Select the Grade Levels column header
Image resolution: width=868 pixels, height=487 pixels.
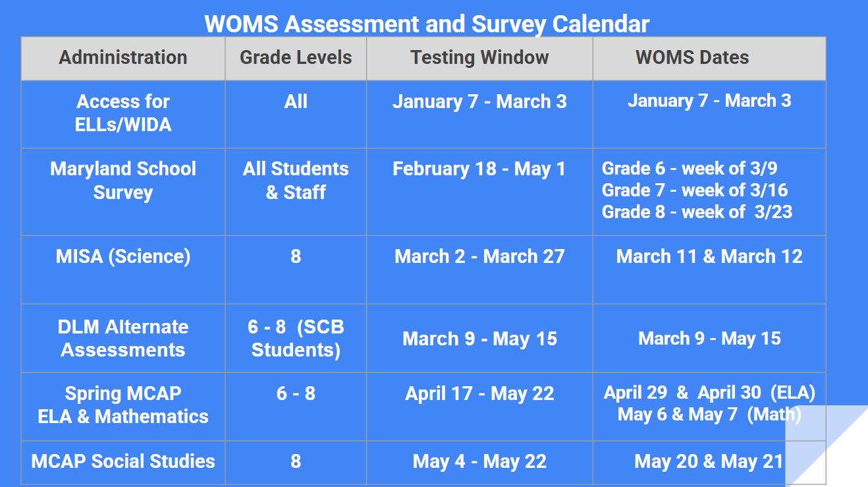tap(296, 58)
